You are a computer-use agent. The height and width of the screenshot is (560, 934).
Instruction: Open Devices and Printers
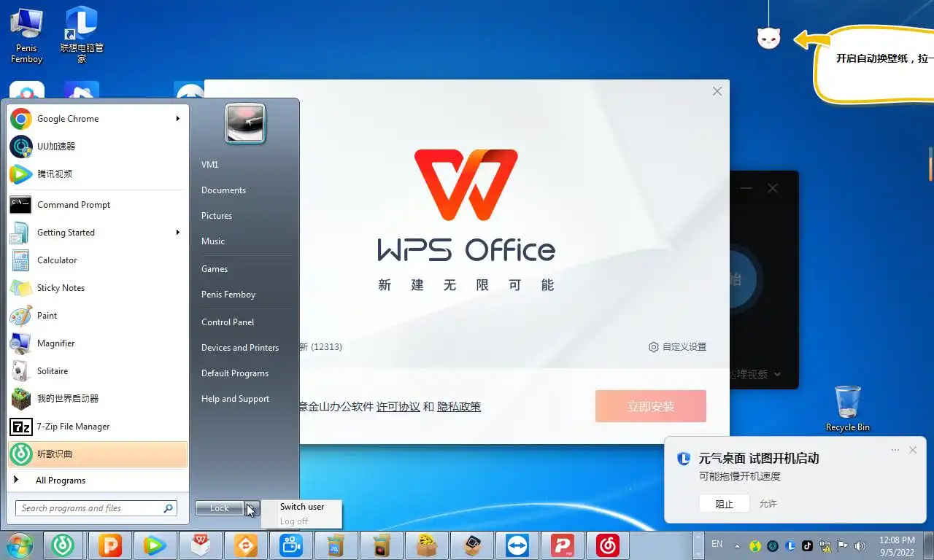coord(240,348)
